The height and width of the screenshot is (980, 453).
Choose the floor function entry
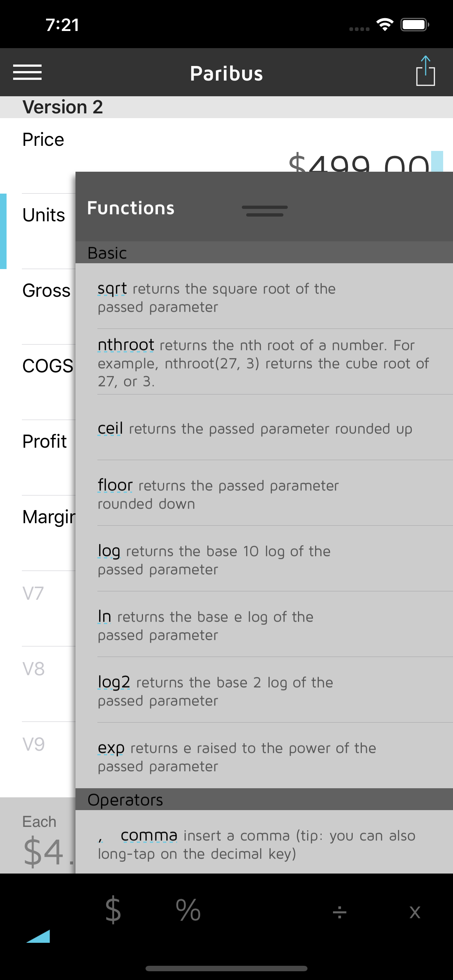click(x=115, y=485)
